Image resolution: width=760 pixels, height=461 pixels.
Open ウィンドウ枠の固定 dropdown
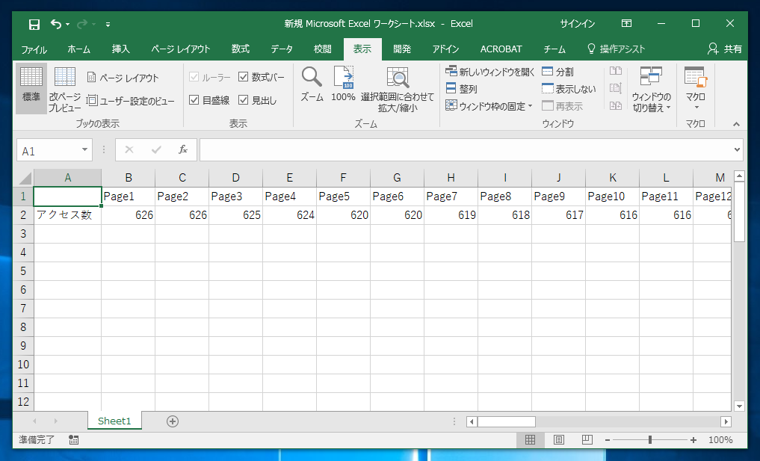[489, 106]
